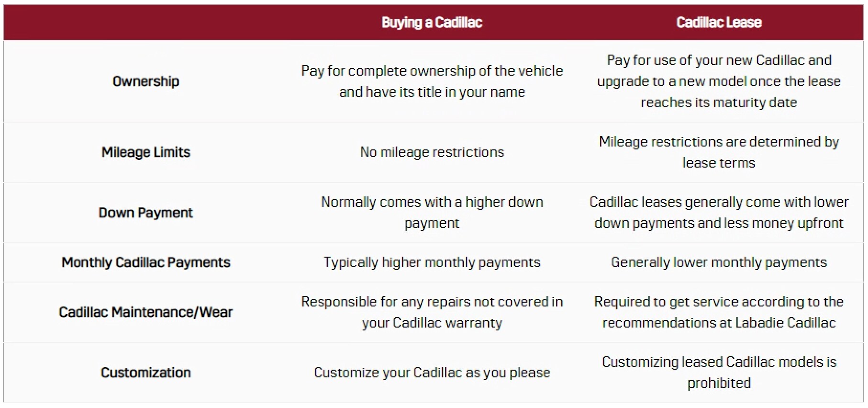Click 'Customizing leased Cadillac models is prohibited'
Viewport: 868px width, 408px height.
719,373
